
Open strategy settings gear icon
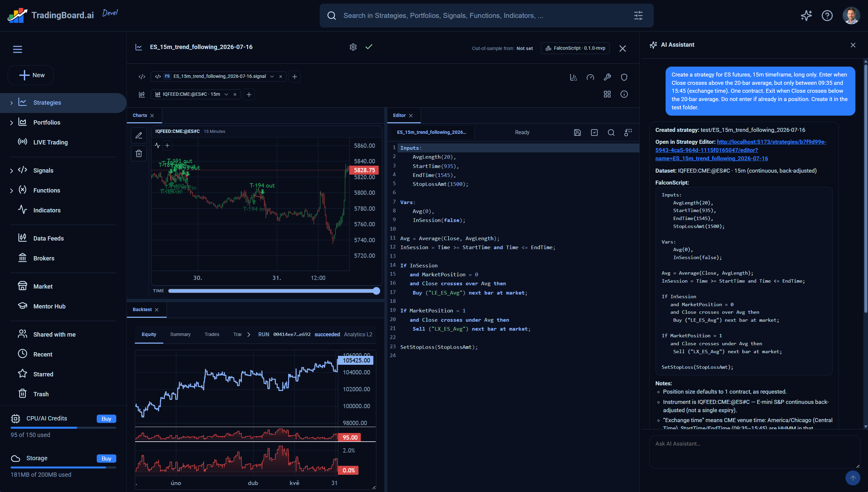tap(353, 47)
